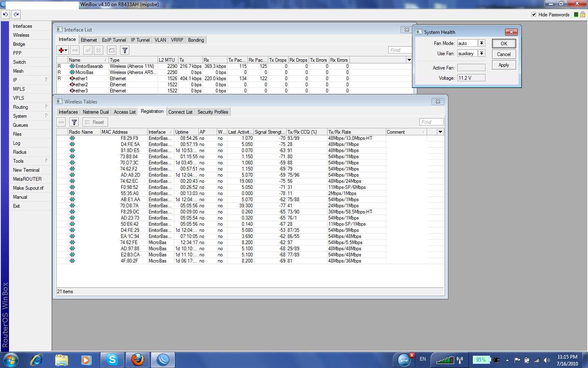Show hidden tray icons arrow

pos(507,360)
